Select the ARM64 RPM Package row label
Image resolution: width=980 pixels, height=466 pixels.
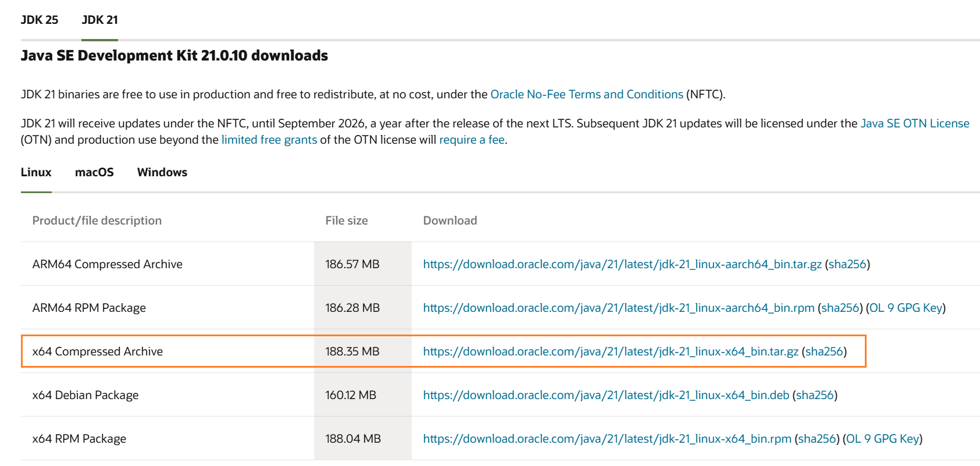click(x=89, y=308)
